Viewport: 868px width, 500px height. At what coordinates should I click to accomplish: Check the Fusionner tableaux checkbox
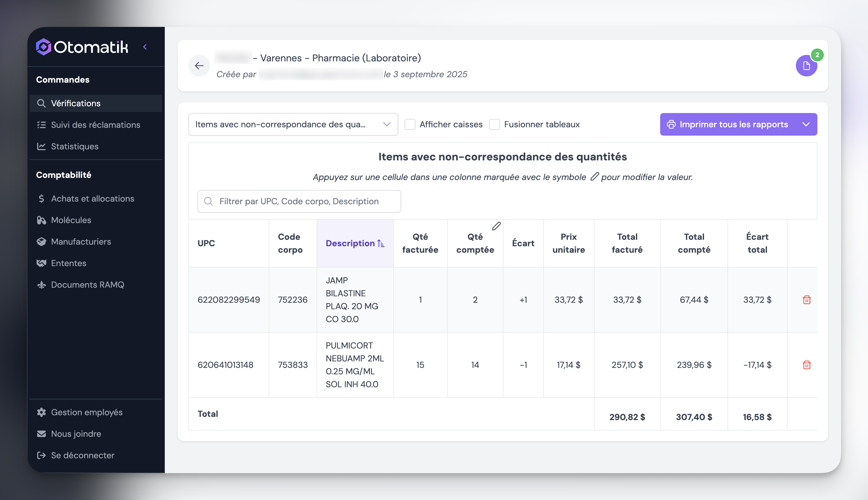pos(494,124)
